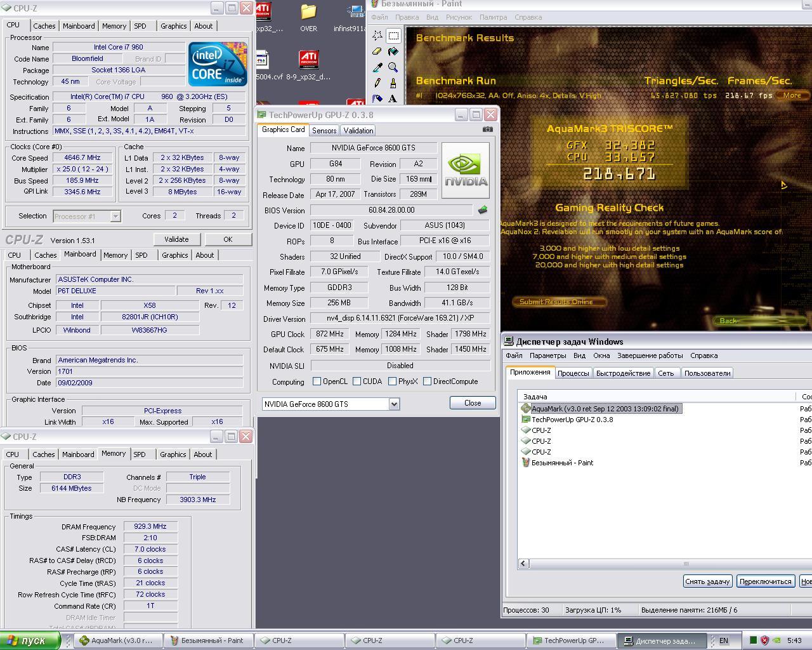The width and height of the screenshot is (812, 650).
Task: Choose the Airbrush spray tool in Paint
Action: (x=377, y=98)
